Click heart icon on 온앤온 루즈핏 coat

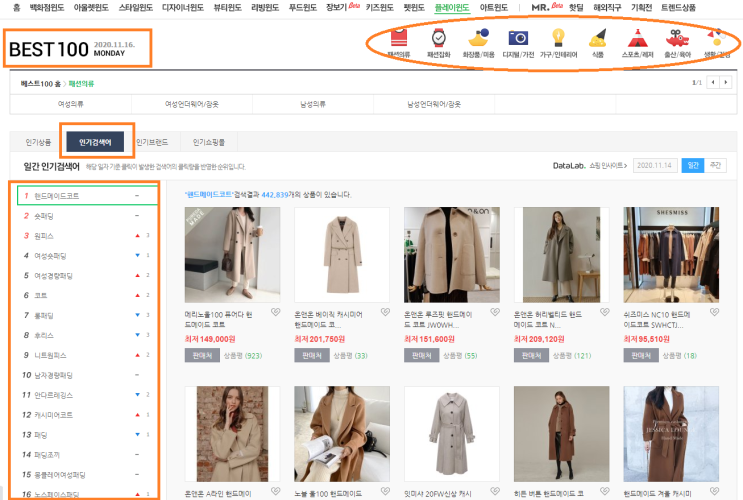495,312
